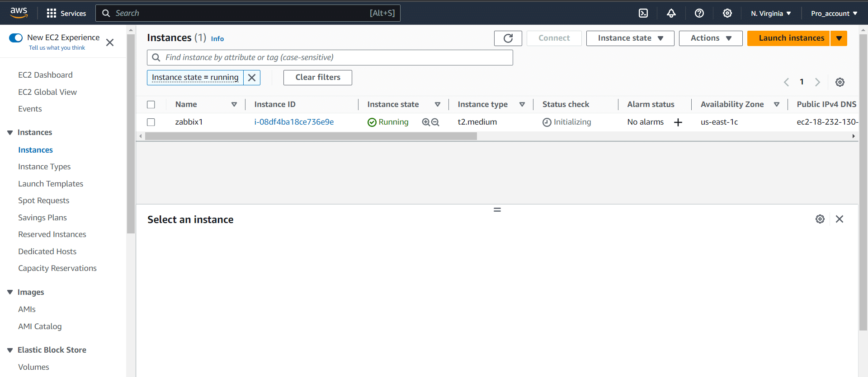Open table preferences gear icon

tap(840, 82)
